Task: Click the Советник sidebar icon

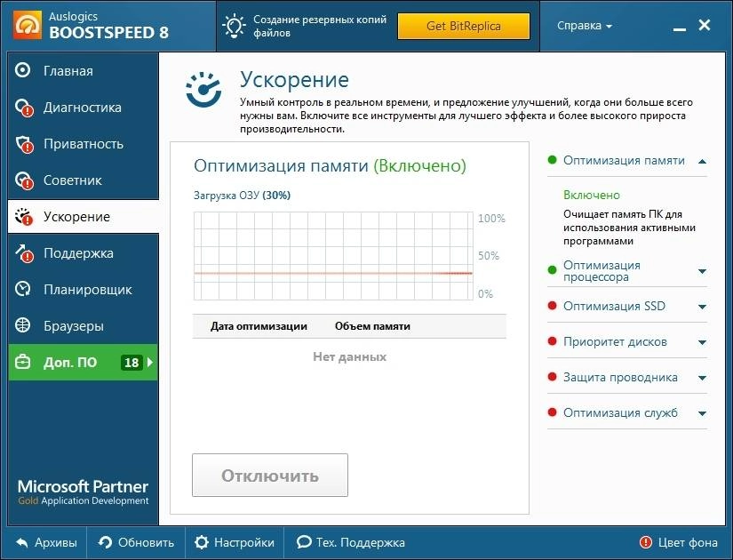Action: tap(24, 180)
